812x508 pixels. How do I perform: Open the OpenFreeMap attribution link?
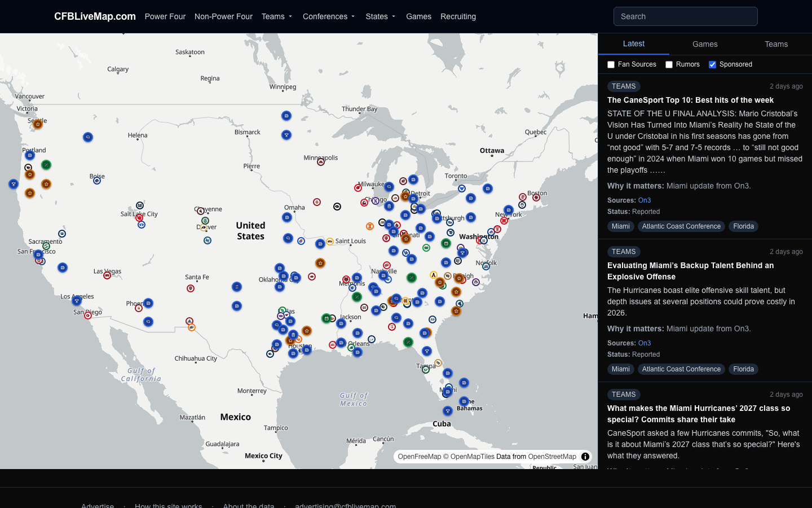[x=420, y=457]
